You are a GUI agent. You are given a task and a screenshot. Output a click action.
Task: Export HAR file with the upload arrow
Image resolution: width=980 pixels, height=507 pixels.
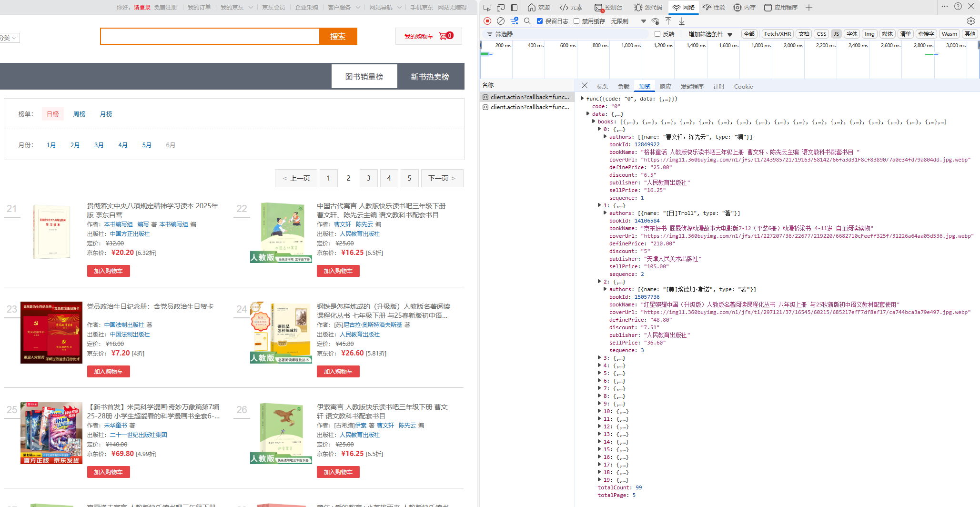(x=668, y=21)
